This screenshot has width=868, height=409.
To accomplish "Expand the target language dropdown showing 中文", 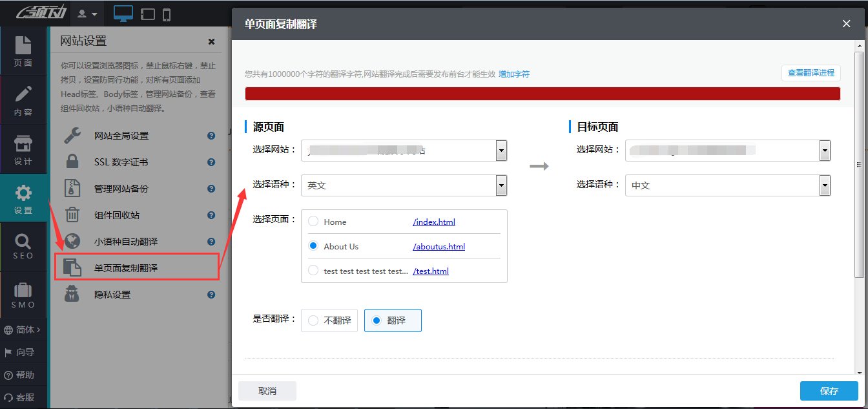I will pyautogui.click(x=825, y=185).
